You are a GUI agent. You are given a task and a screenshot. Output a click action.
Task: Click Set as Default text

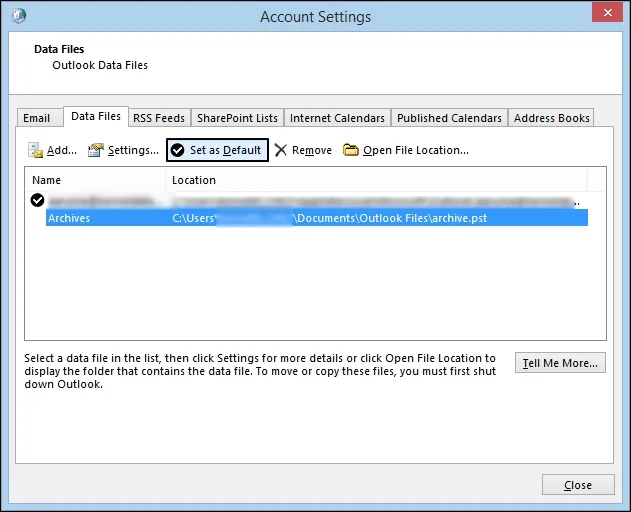pos(225,150)
